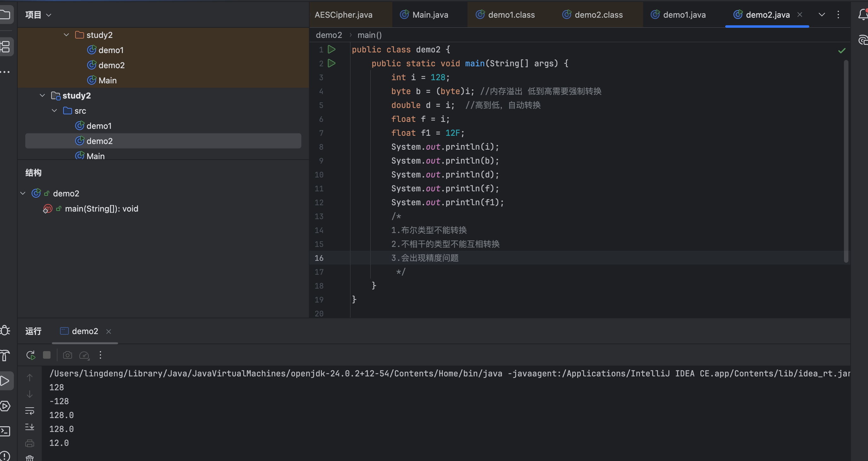Collapse the src folder node

tap(54, 111)
